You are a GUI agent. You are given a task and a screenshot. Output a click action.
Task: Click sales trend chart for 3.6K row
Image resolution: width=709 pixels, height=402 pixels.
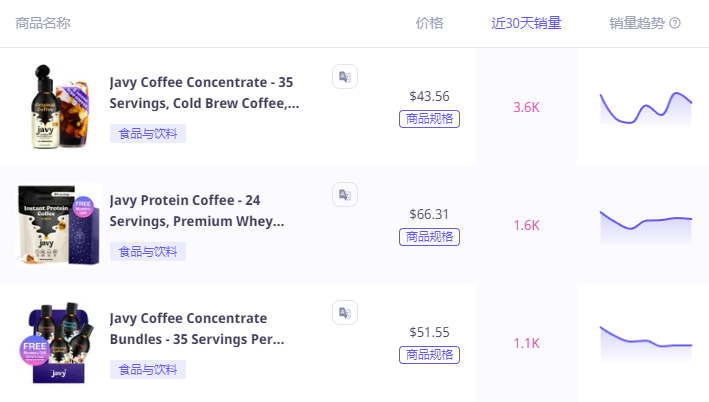tap(645, 108)
